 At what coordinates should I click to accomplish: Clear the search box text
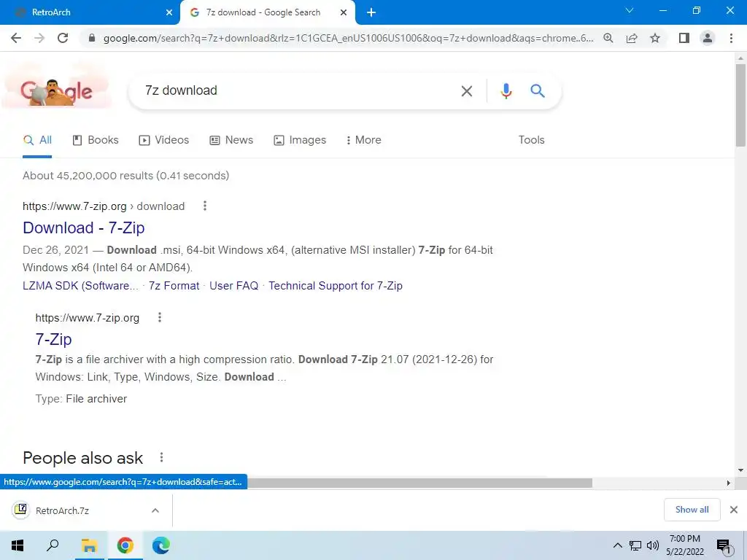467,90
